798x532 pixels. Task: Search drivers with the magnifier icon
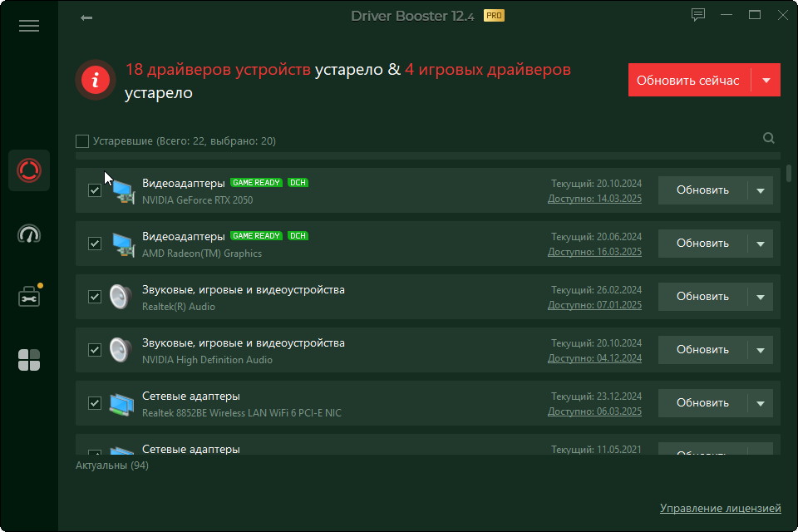pos(768,138)
